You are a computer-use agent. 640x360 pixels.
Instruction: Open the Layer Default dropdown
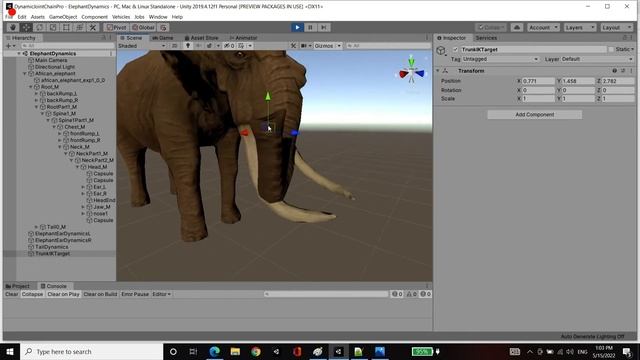coord(597,59)
